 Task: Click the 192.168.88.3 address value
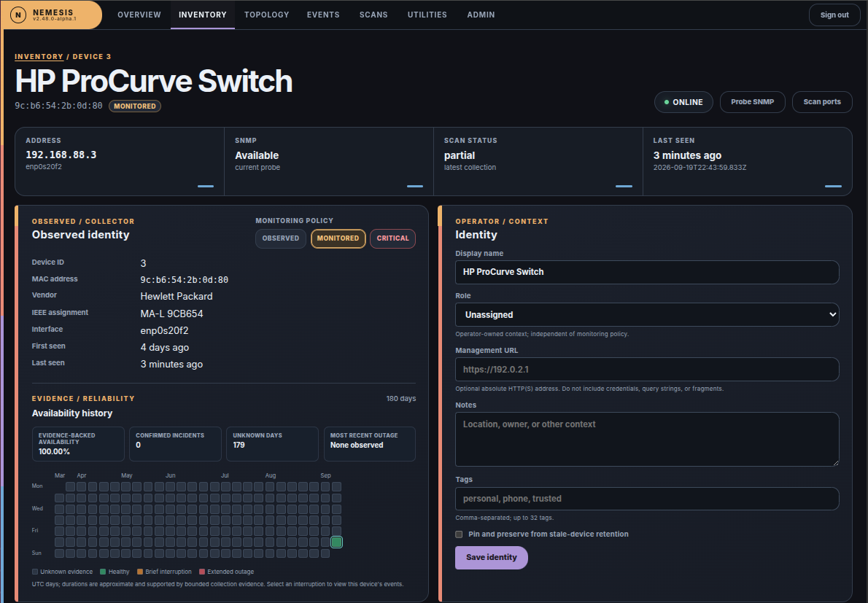click(61, 155)
